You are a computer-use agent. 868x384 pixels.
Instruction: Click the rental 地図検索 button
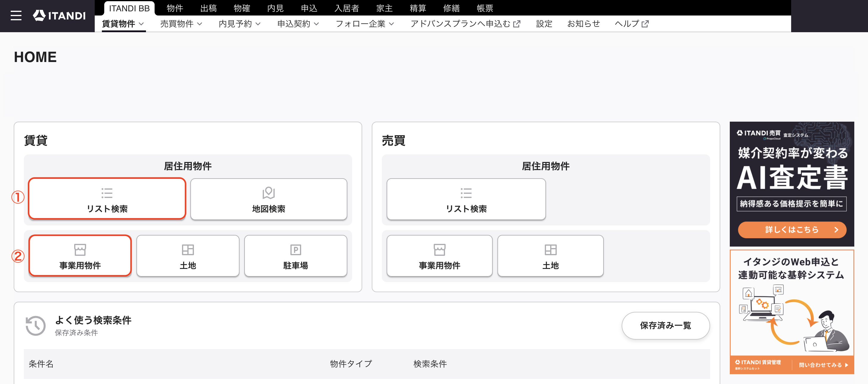tap(269, 199)
